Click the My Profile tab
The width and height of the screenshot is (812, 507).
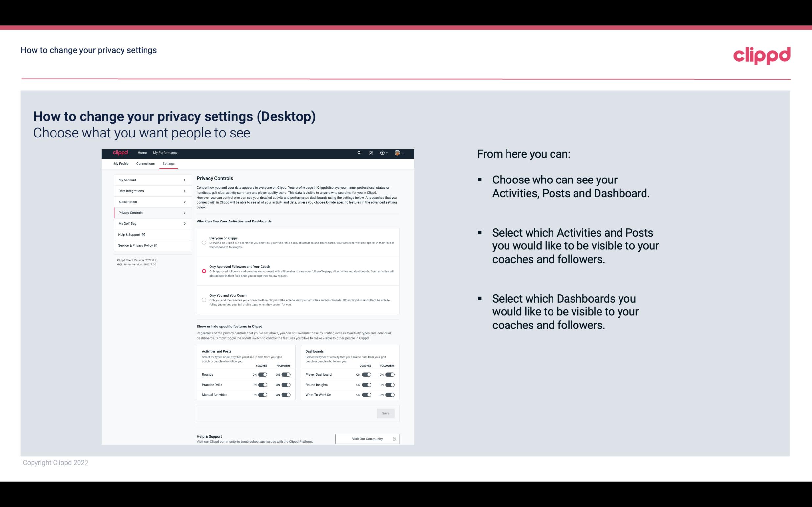point(121,163)
